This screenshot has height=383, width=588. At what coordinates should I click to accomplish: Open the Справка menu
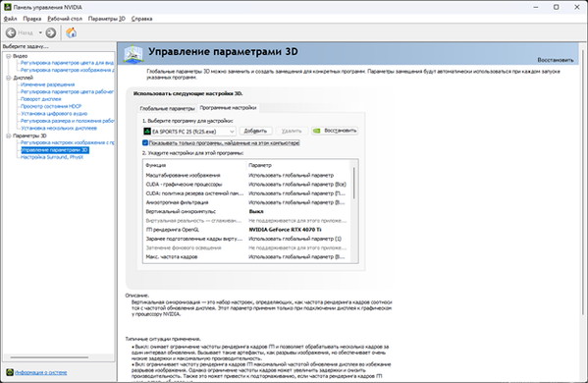[141, 19]
